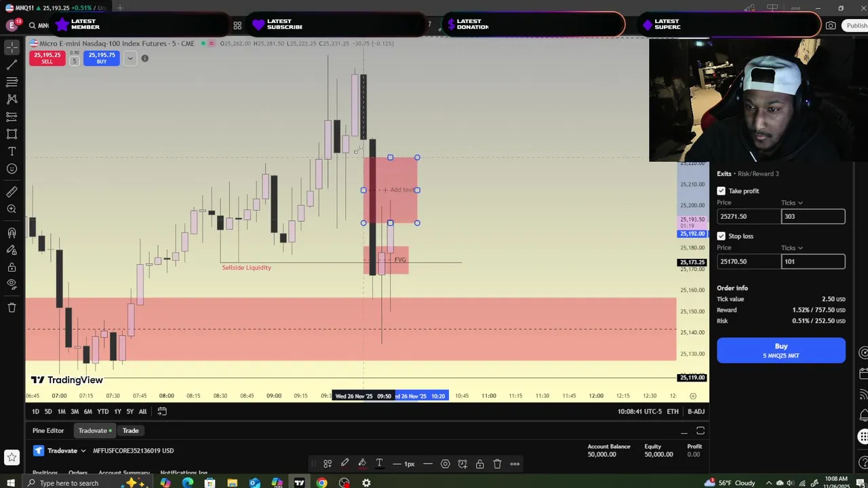Select the Text annotation tool
Viewport: 868px width, 488px height.
[12, 151]
